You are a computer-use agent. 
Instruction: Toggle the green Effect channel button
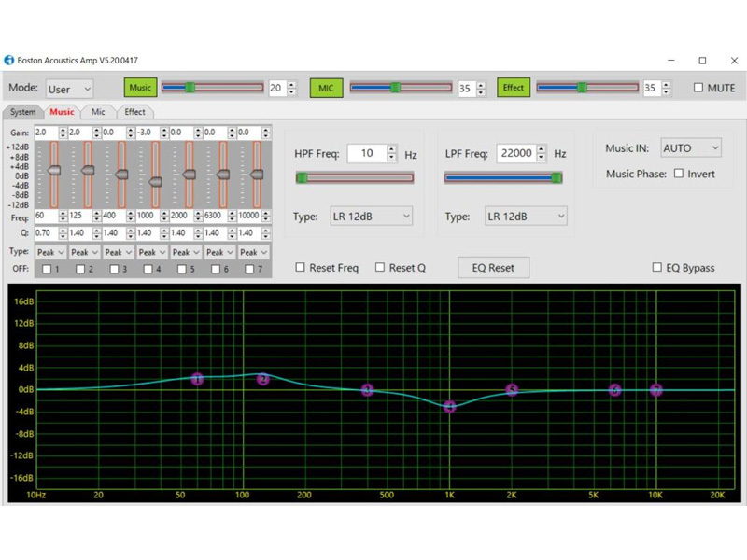pyautogui.click(x=514, y=88)
